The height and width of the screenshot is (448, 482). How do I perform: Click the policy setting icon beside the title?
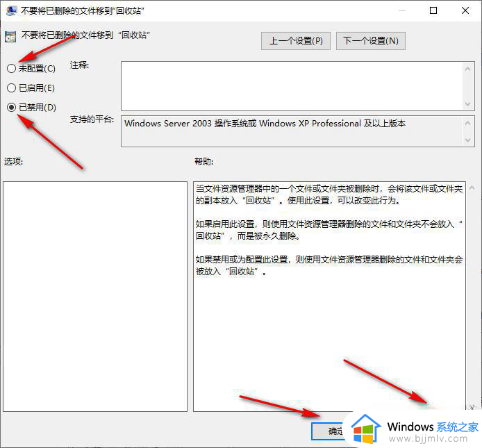point(10,37)
